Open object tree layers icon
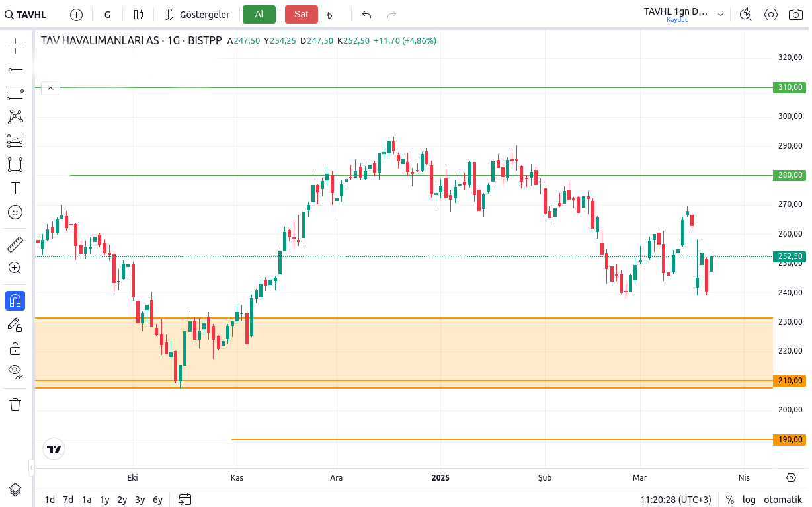Image resolution: width=812 pixels, height=507 pixels. [x=15, y=490]
